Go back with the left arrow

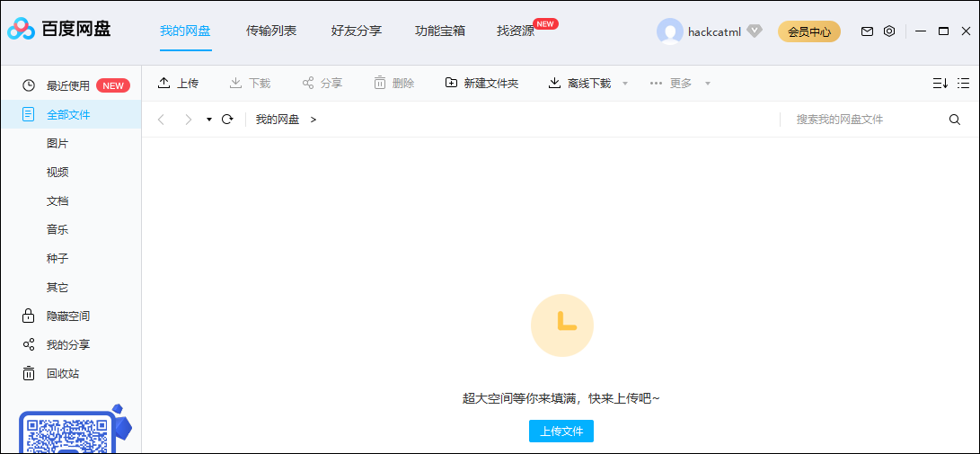(x=162, y=120)
